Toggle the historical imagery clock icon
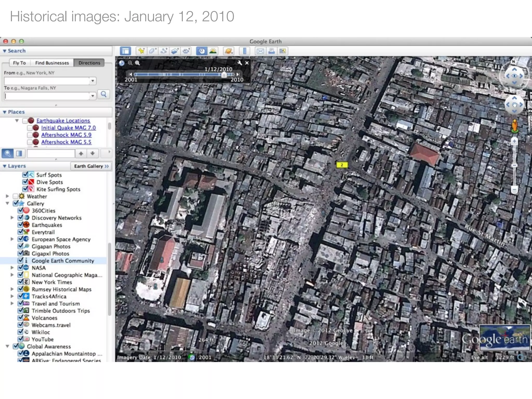 click(202, 51)
